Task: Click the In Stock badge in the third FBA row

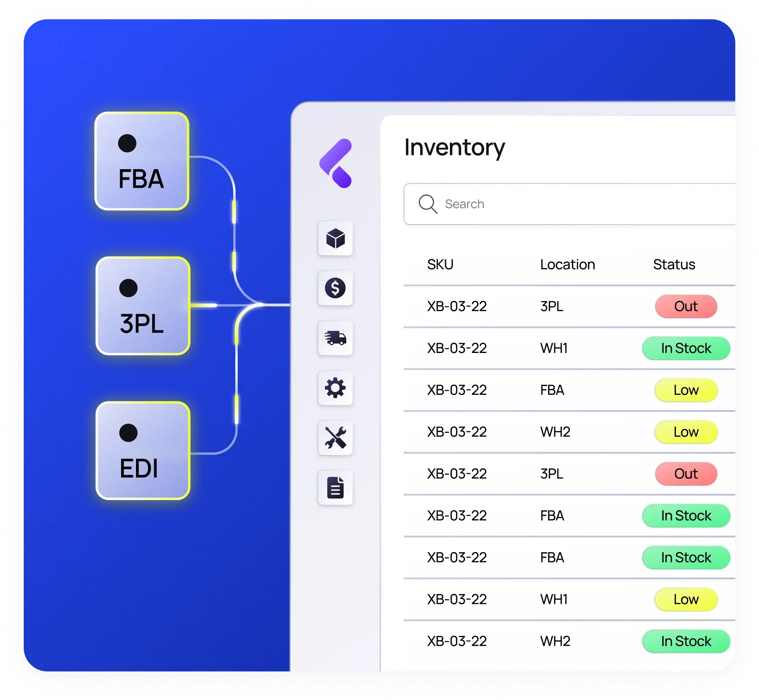Action: (686, 558)
